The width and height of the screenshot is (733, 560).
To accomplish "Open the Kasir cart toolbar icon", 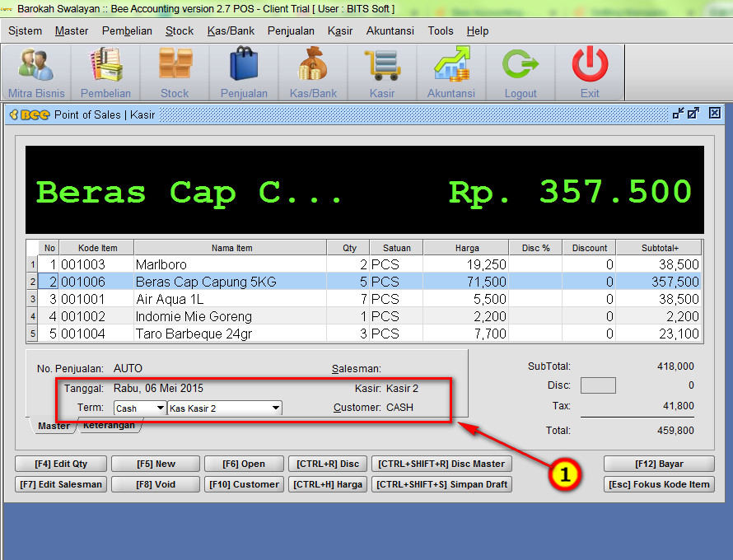I will [382, 72].
